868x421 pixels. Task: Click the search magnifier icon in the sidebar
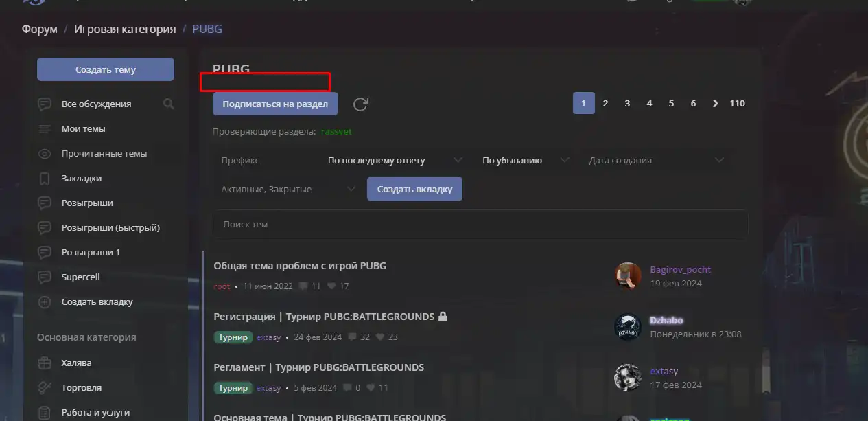tap(168, 104)
